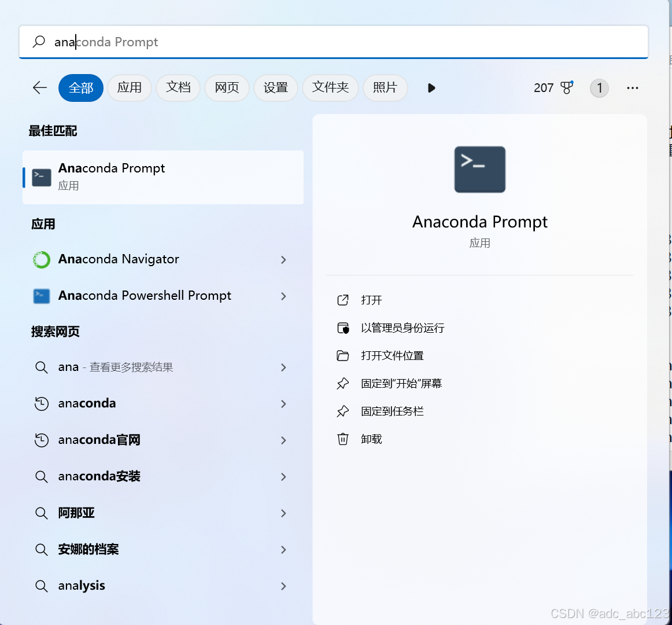Image resolution: width=672 pixels, height=625 pixels.
Task: Click the search icon beside 'ana - 查看更多搜索结果'
Action: coord(41,367)
